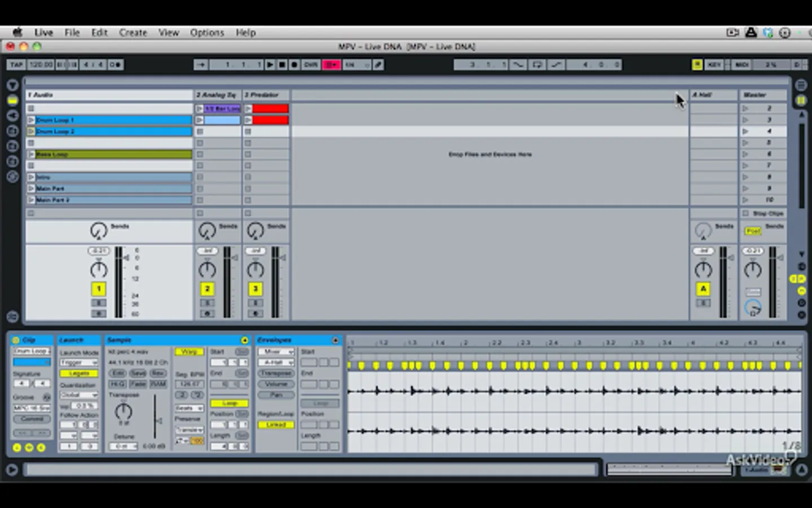Click the Commit groove button
812x508 pixels.
coord(32,419)
